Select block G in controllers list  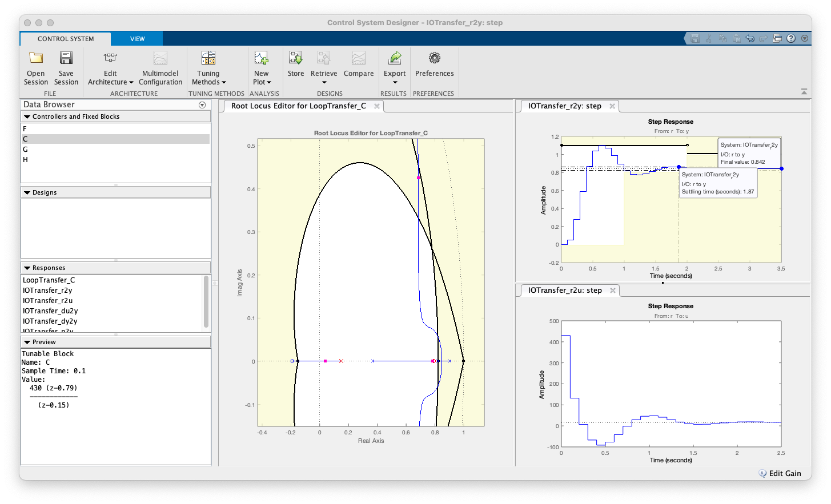[x=115, y=150]
